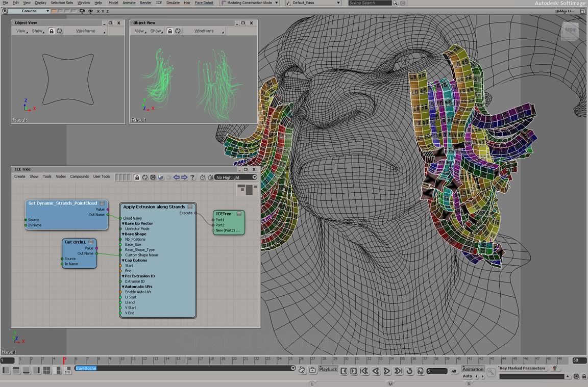Move the timeline playhead at frame 5
Image resolution: width=588 pixels, height=387 pixels.
click(64, 360)
